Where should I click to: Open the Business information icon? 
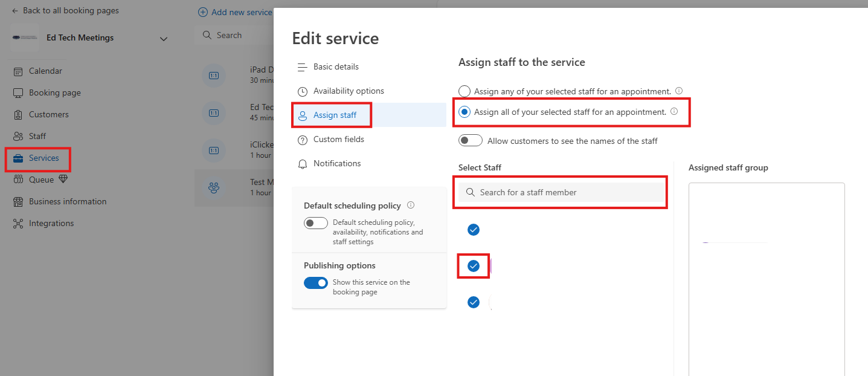click(18, 202)
